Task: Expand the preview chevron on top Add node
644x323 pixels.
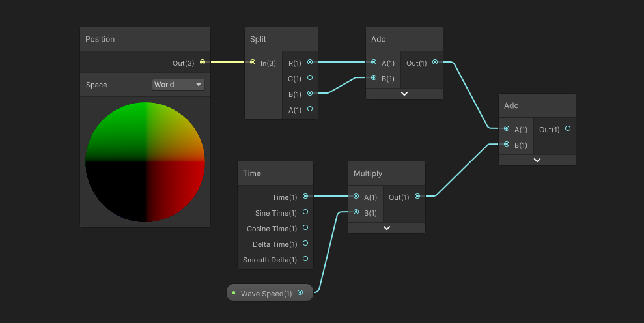Action: click(x=404, y=94)
